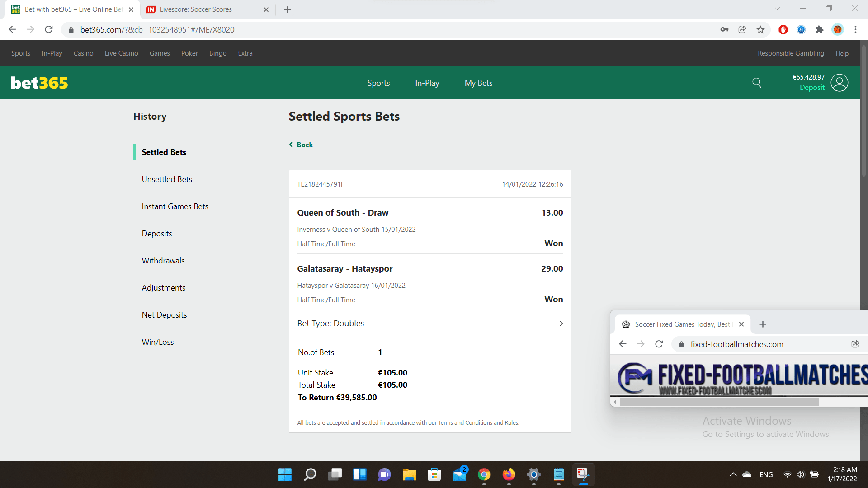The width and height of the screenshot is (868, 488).
Task: Open the browser tab search dropdown
Action: pyautogui.click(x=777, y=8)
